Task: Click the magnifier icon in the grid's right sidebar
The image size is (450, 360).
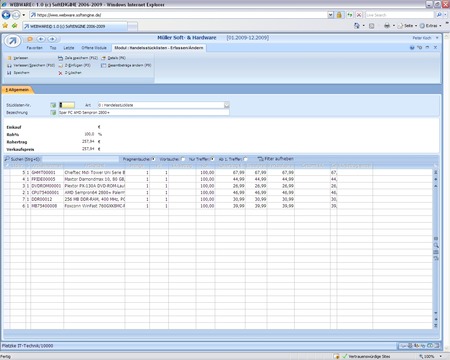Action: point(436,245)
